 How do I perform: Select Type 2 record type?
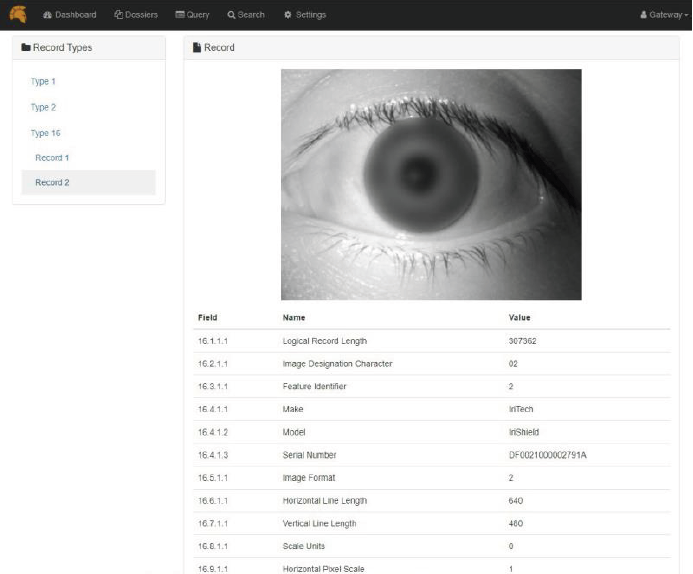coord(44,107)
